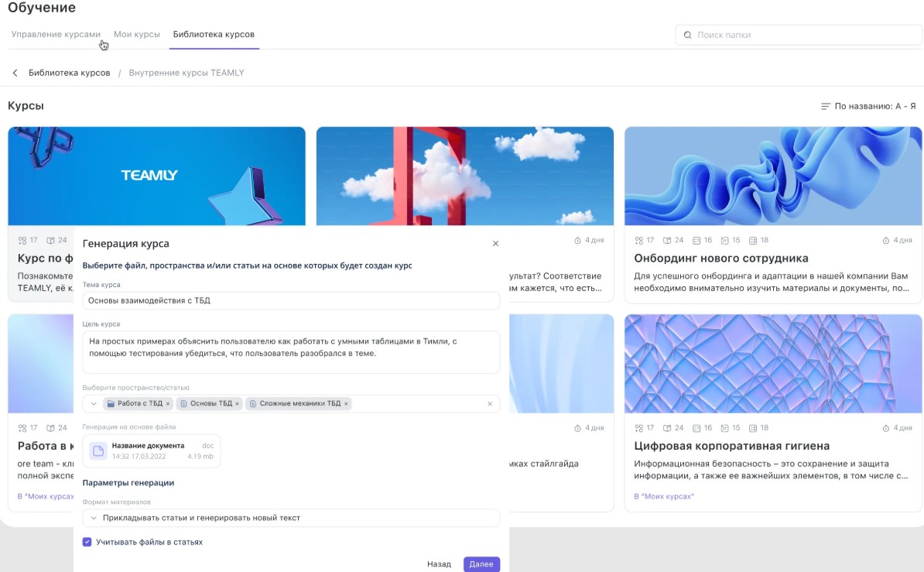Open the Управление курсами tab

point(56,35)
